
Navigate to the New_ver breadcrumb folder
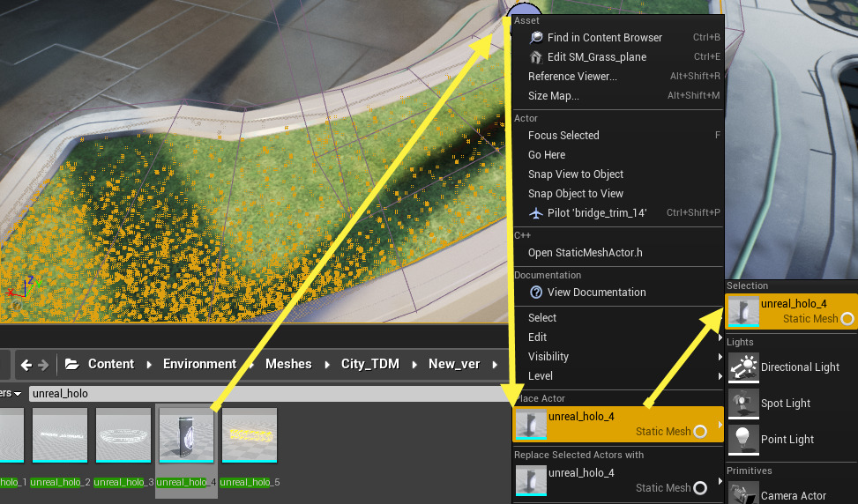click(454, 364)
